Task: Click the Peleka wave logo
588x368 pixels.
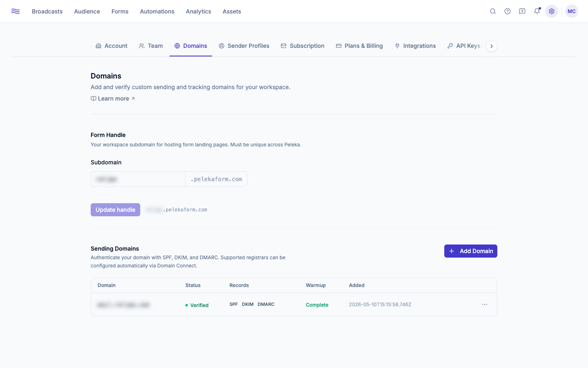Action: tap(16, 11)
